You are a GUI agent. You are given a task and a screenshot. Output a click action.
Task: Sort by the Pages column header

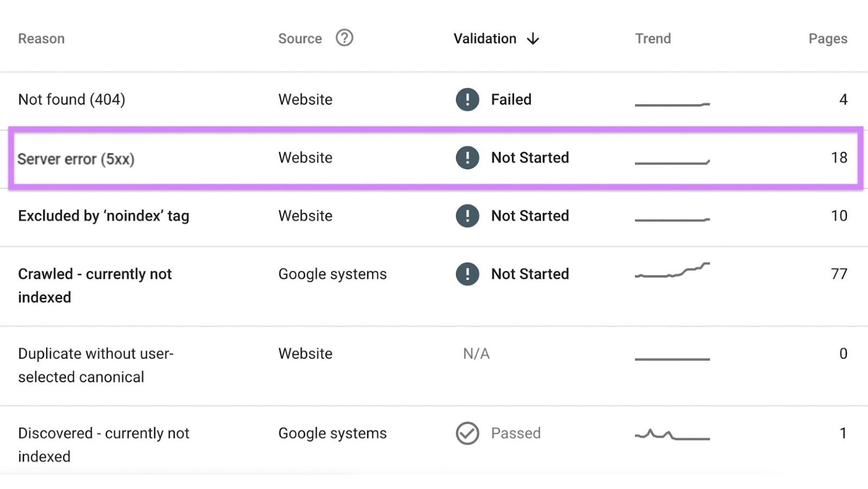coord(828,39)
